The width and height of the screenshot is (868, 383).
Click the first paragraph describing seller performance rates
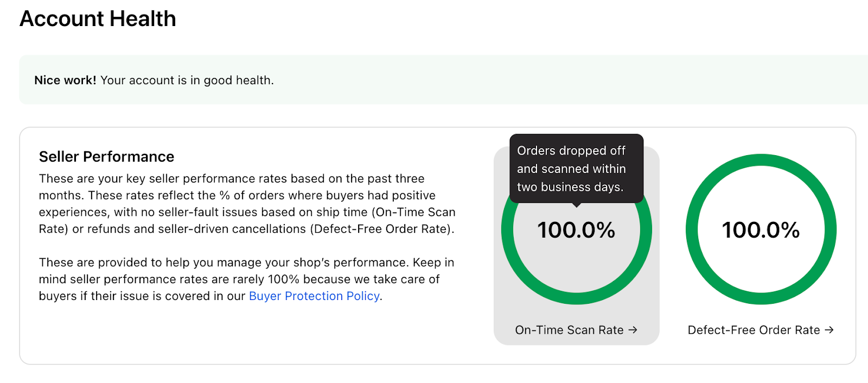[247, 203]
